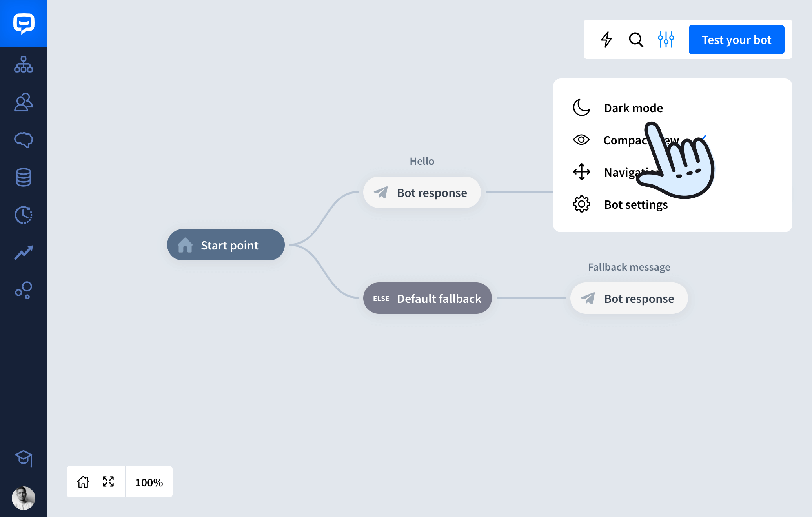Screen dimensions: 812x517
Task: Click the home/reset view icon bottom toolbar
Action: coord(83,482)
